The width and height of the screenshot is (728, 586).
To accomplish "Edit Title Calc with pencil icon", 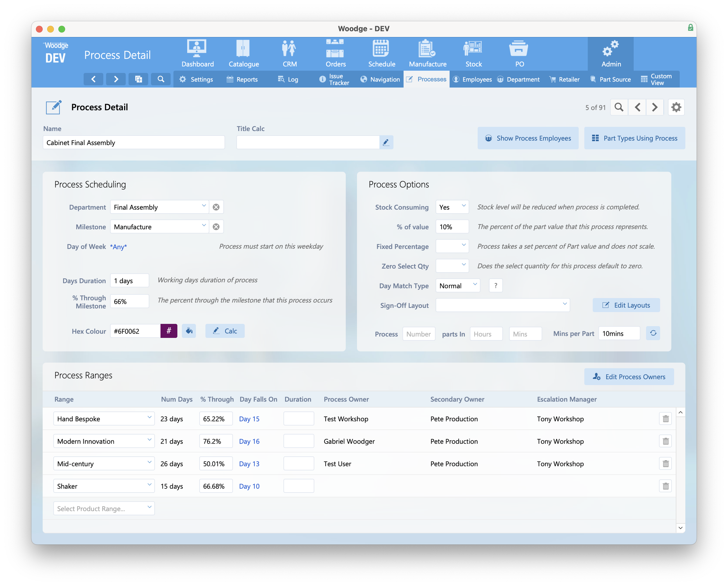I will click(x=386, y=142).
